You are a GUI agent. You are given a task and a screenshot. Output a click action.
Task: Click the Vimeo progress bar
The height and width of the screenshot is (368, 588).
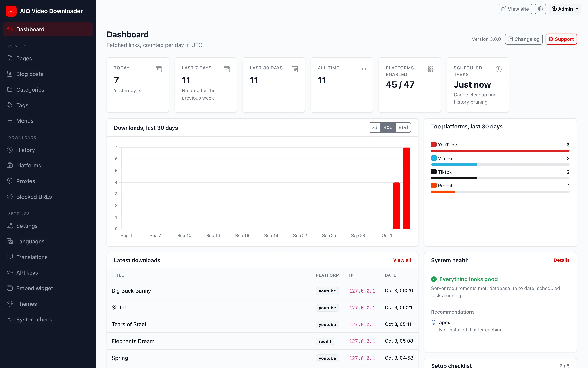(500, 164)
